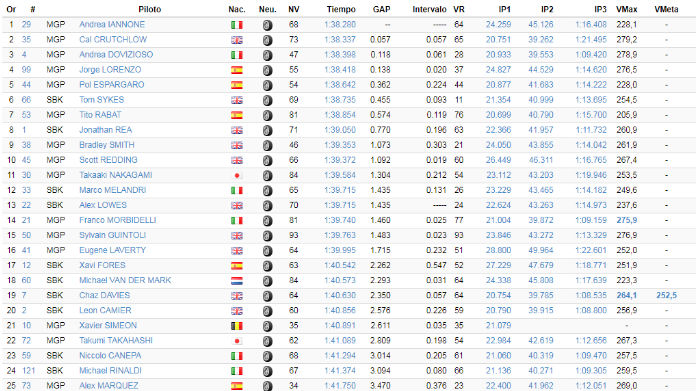Screen dimensions: 696x391
Task: Click the Italian flag next to Andrea DOVIZIOSO
Action: click(x=237, y=55)
